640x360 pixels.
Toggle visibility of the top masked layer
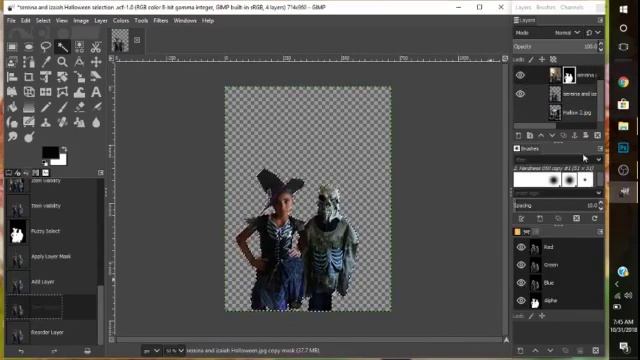click(x=520, y=75)
